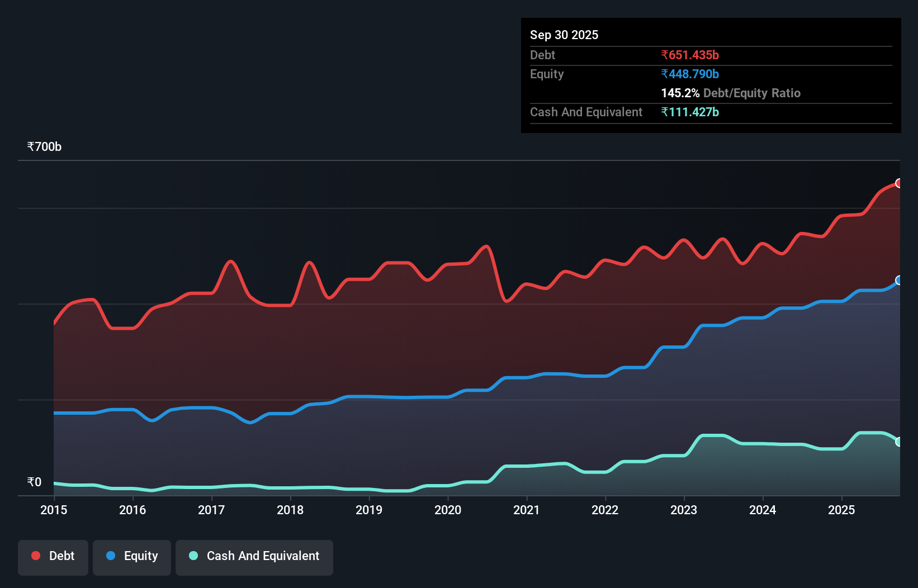This screenshot has height=588, width=918.
Task: Select the Debt line endpoint marker
Action: tap(899, 183)
